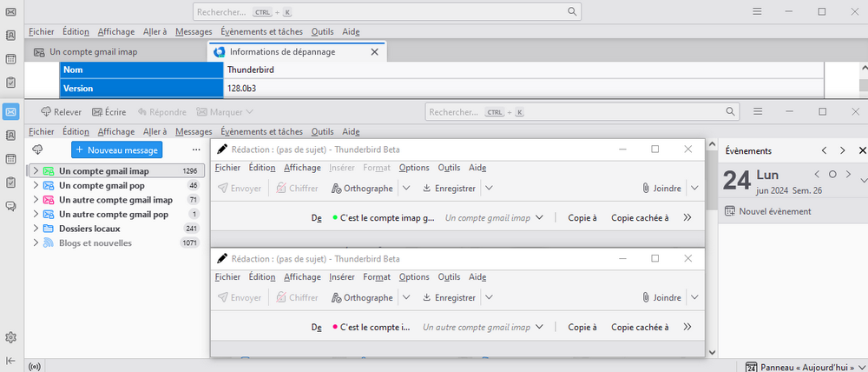Viewport: 868px width, 372px height.
Task: Click the Nouveau message button
Action: (x=117, y=149)
